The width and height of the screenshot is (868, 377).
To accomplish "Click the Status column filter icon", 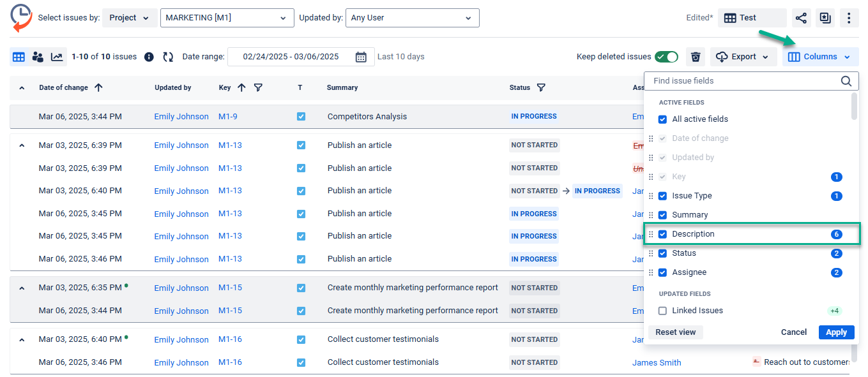I will (541, 87).
